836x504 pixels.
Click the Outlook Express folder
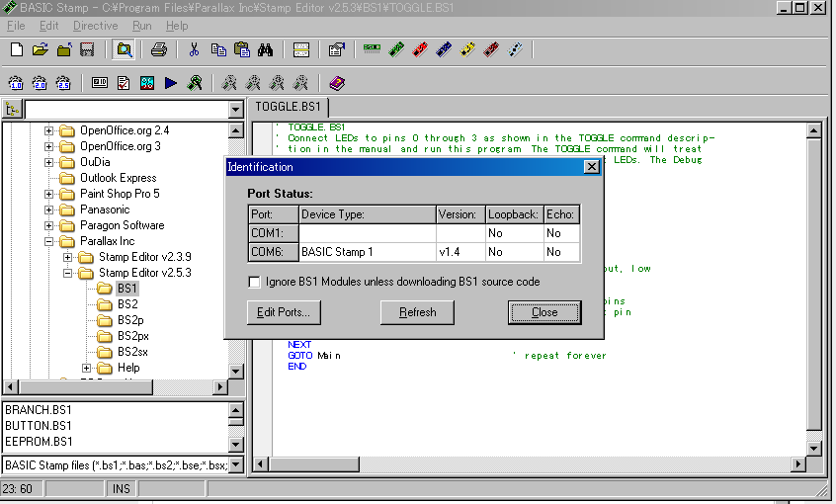[x=118, y=178]
